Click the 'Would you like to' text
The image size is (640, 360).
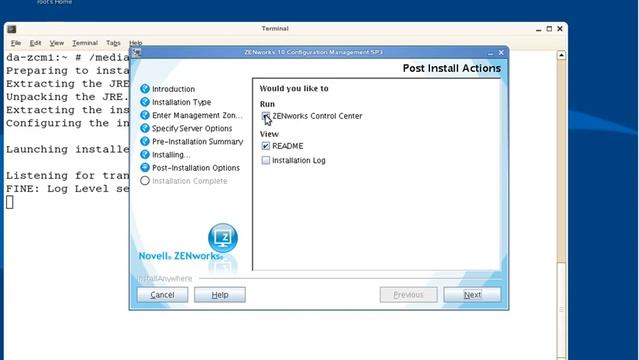[294, 89]
